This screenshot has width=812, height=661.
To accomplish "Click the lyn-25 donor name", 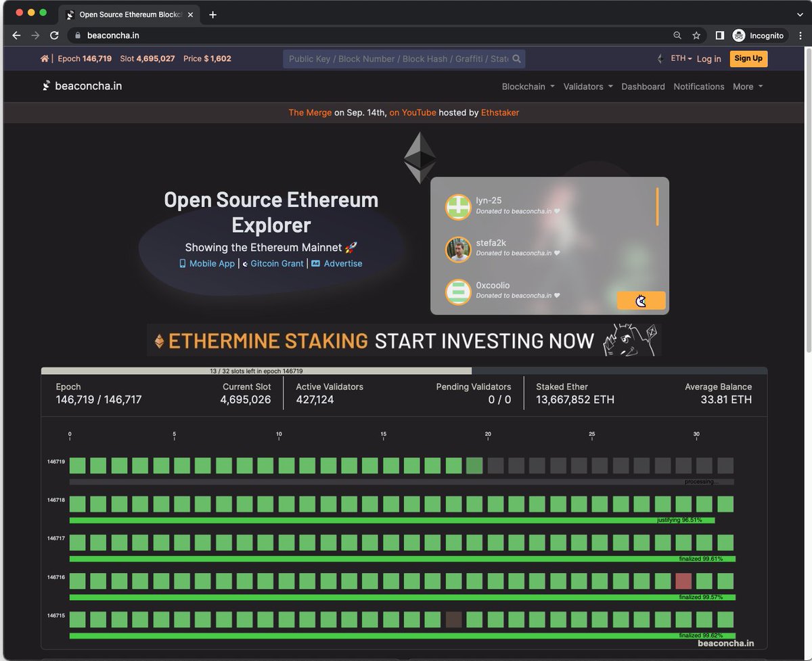I will click(489, 200).
